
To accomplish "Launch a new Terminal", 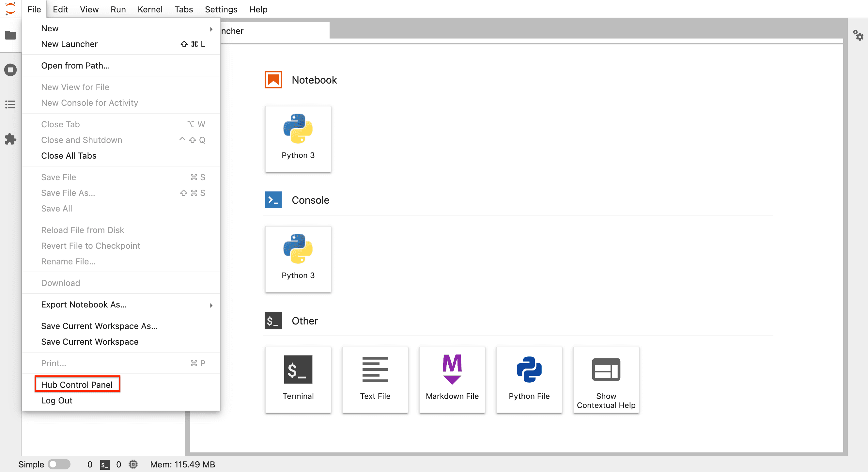I will pyautogui.click(x=298, y=380).
